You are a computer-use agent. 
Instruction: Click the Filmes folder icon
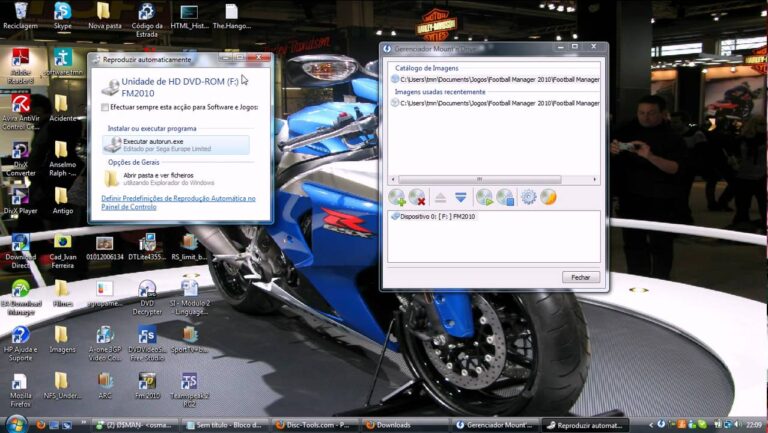click(x=63, y=293)
